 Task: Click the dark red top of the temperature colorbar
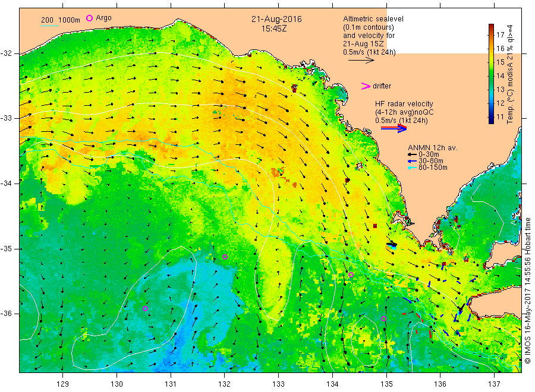pos(491,27)
